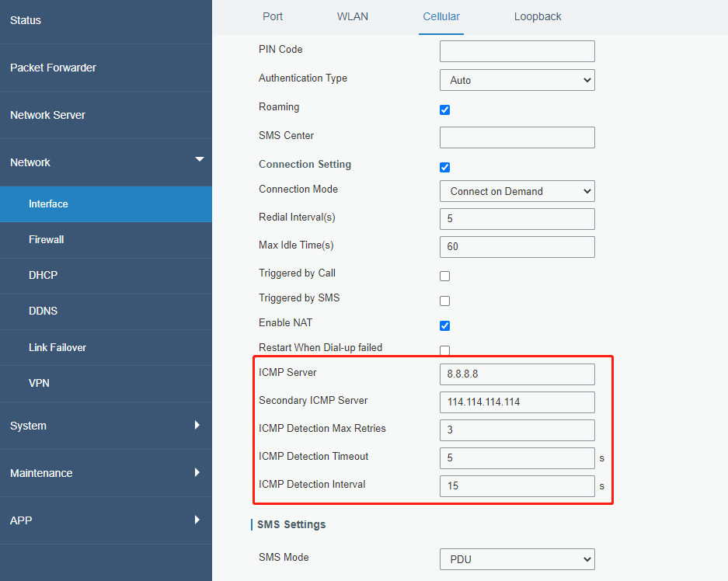728x581 pixels.
Task: Expand the Maintenance menu arrow
Action: [197, 472]
